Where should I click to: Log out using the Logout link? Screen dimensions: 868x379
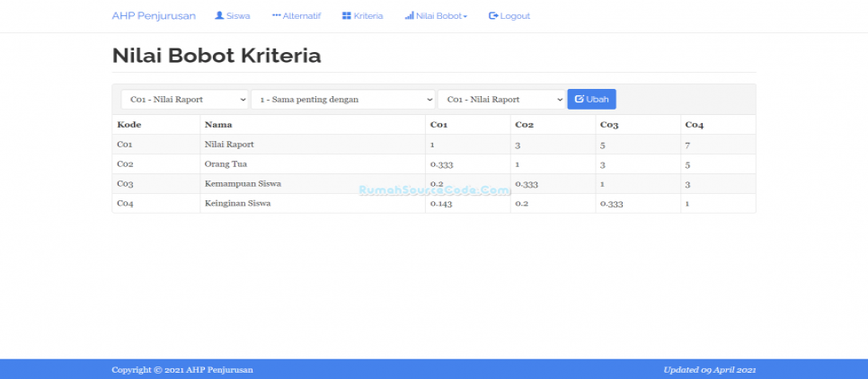click(509, 16)
